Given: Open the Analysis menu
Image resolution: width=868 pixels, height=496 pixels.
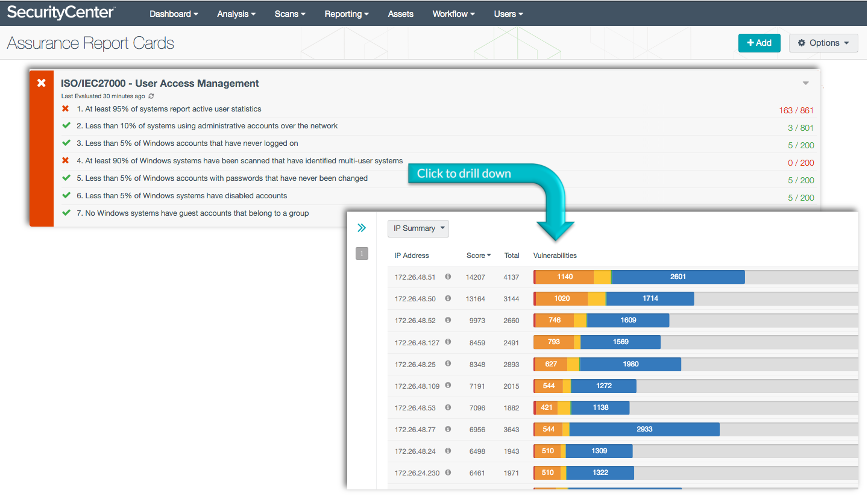Looking at the screenshot, I should coord(236,14).
